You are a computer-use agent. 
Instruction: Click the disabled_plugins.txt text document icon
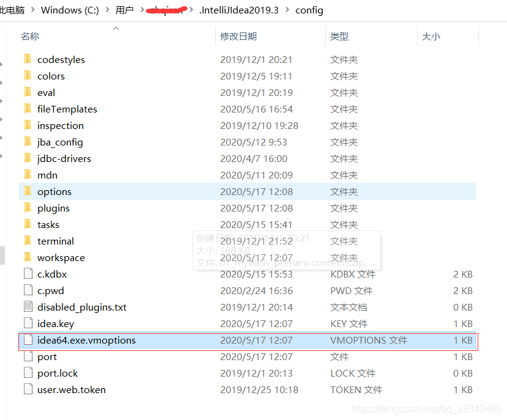28,306
